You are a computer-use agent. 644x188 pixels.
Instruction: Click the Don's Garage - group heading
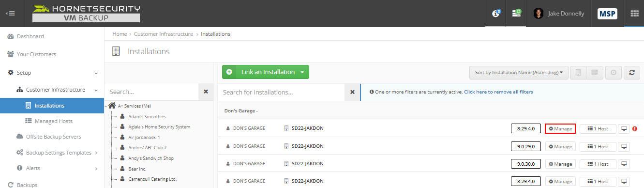241,111
